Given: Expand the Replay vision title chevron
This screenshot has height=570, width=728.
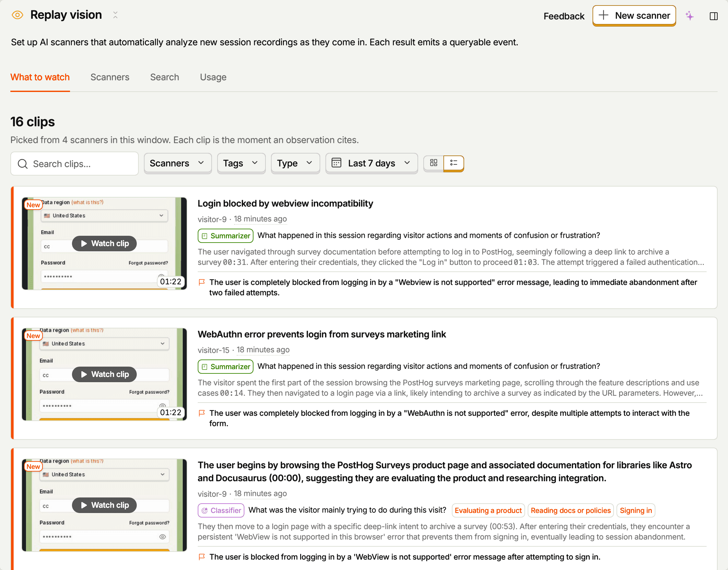Looking at the screenshot, I should click(115, 15).
